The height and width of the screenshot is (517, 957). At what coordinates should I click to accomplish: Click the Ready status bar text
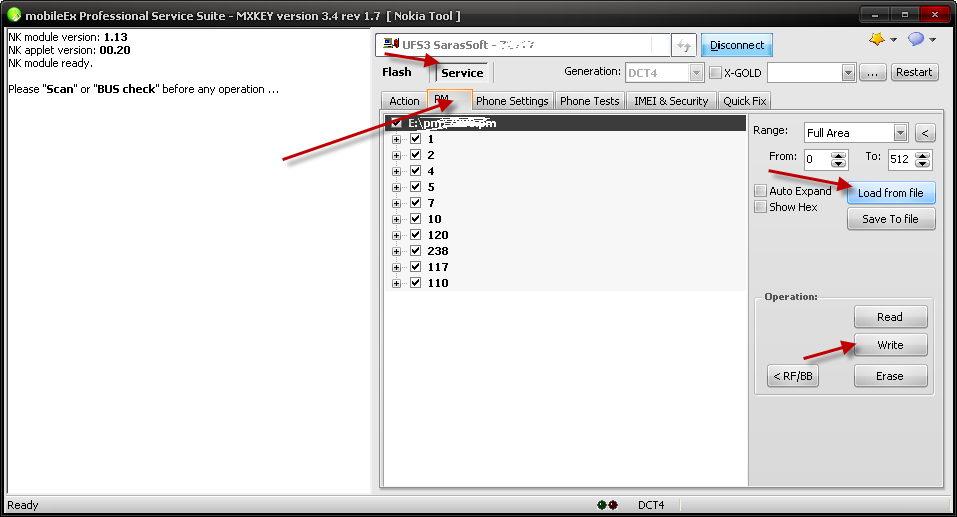tap(23, 505)
